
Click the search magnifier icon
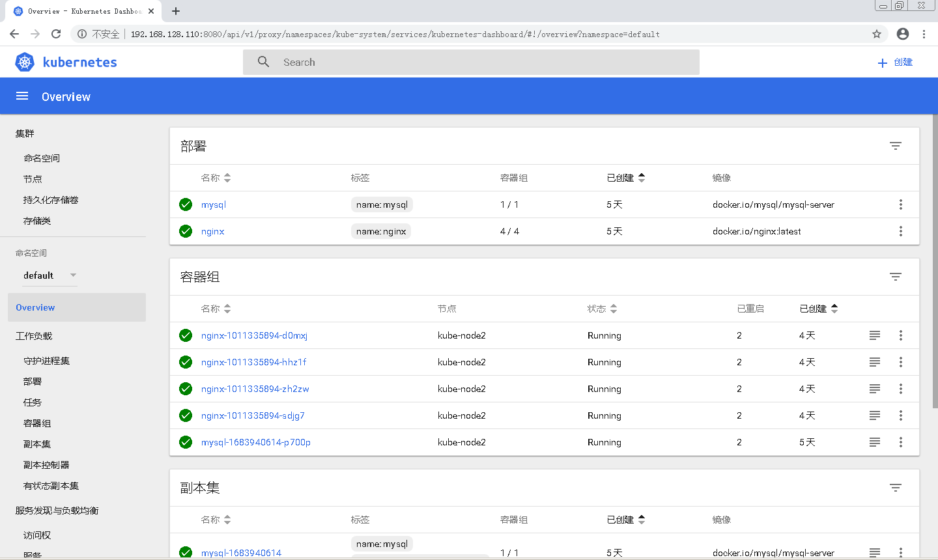click(x=263, y=62)
